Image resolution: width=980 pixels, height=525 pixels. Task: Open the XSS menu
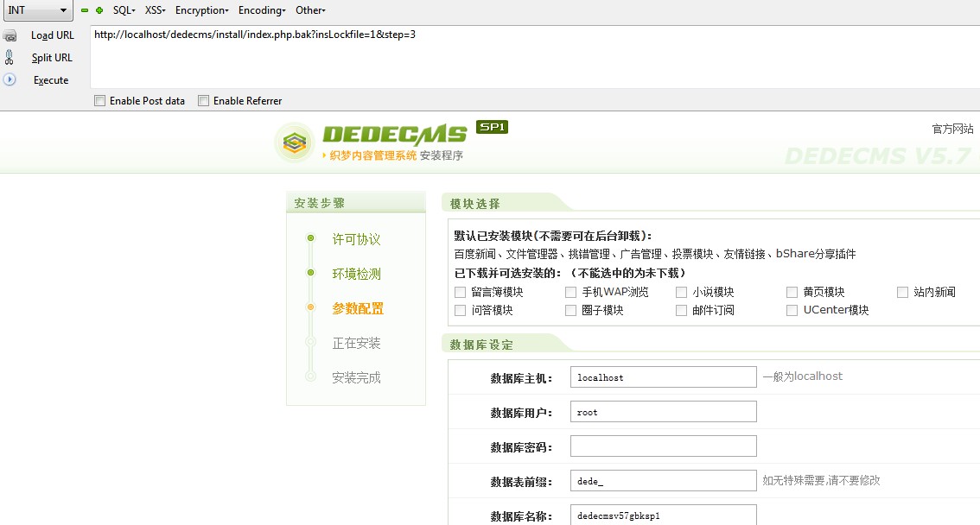pyautogui.click(x=156, y=10)
